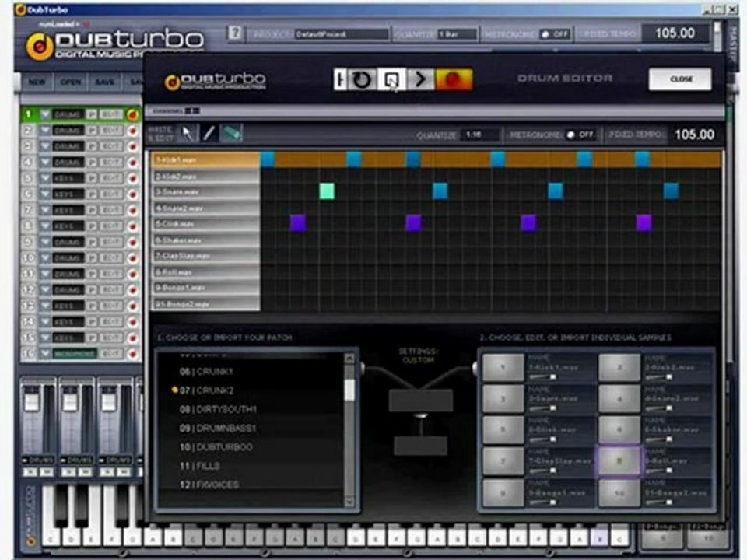This screenshot has width=747, height=560.
Task: Arm record on track 5
Action: 132,179
